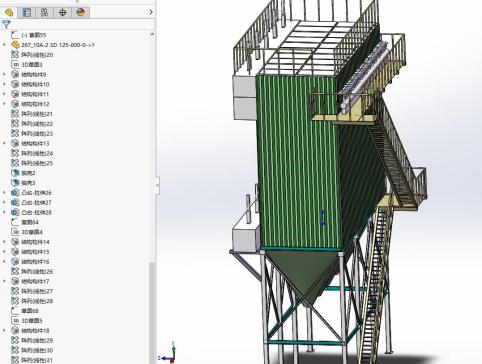Select the 结构构件10 label
This screenshot has width=482, height=364.
coord(35,84)
